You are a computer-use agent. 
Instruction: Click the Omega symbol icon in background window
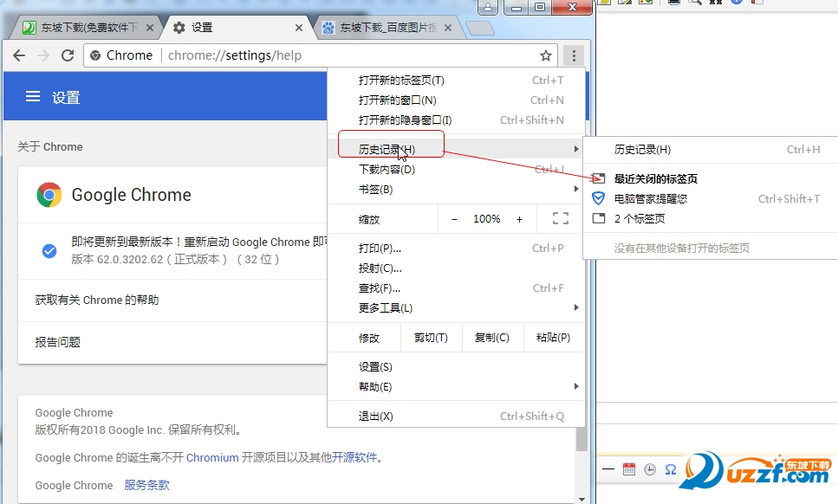(670, 469)
